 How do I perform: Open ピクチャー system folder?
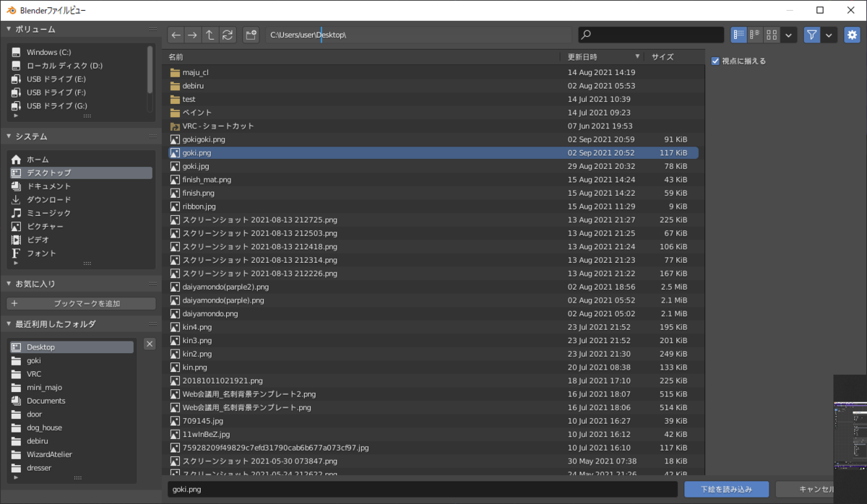coord(81,226)
